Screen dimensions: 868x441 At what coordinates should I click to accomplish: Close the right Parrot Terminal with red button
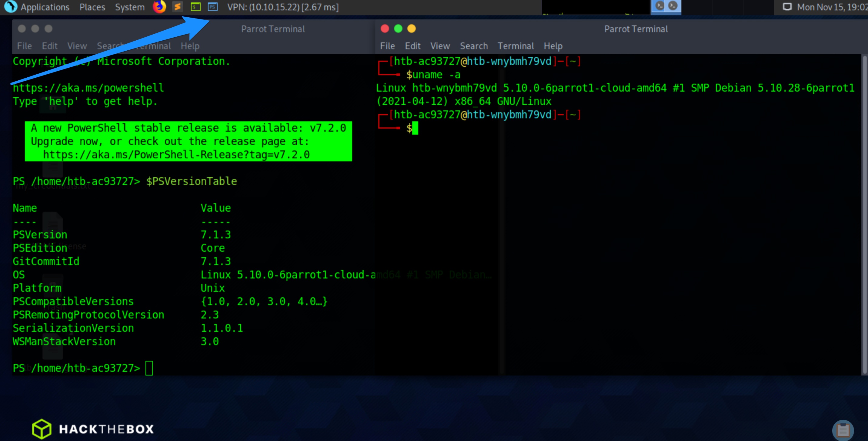click(385, 29)
